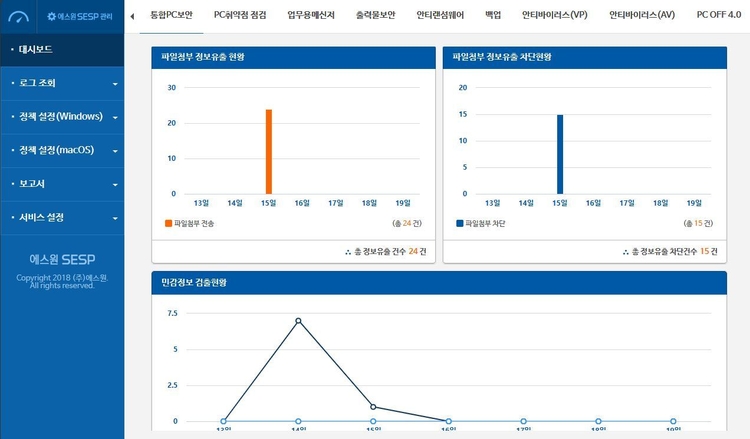
Task: Click the line chart peak point at 7
Action: (x=298, y=321)
